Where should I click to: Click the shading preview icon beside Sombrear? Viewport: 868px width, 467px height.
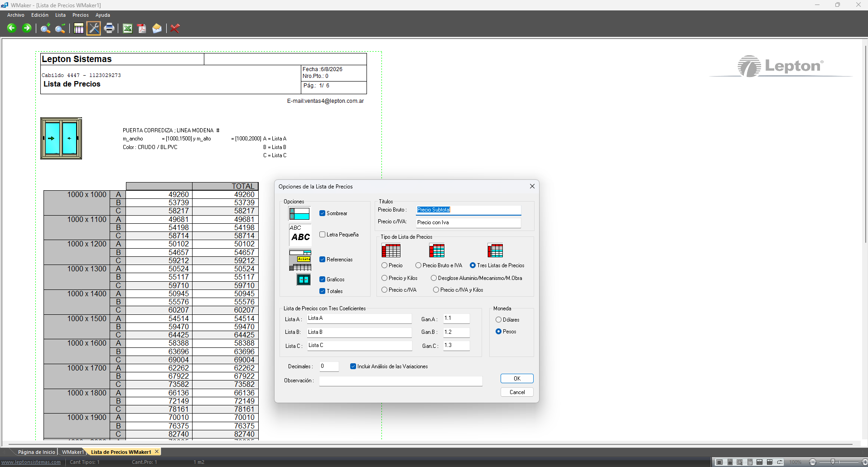point(299,213)
